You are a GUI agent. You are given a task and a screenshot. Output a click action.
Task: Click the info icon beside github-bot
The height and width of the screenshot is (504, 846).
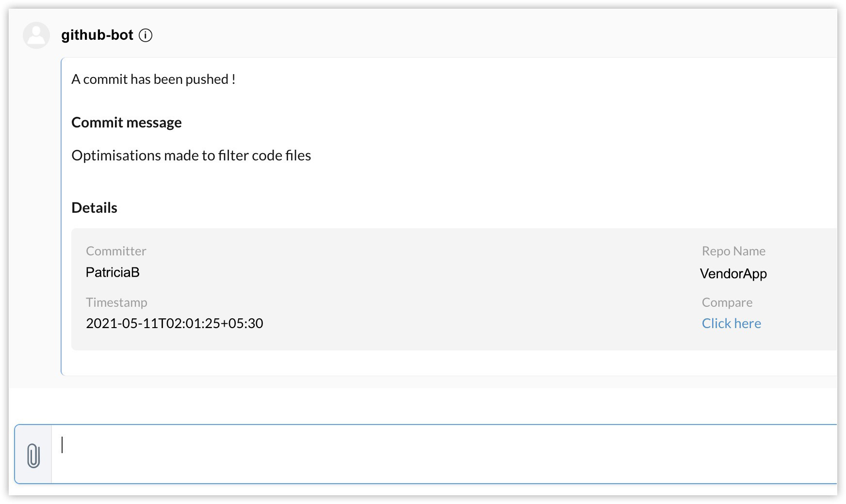(x=146, y=35)
